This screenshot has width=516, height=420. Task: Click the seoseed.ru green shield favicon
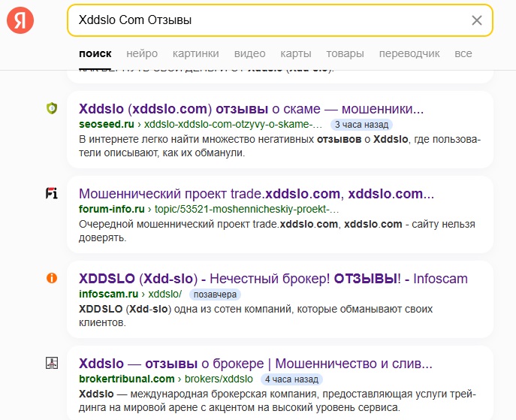pyautogui.click(x=52, y=108)
